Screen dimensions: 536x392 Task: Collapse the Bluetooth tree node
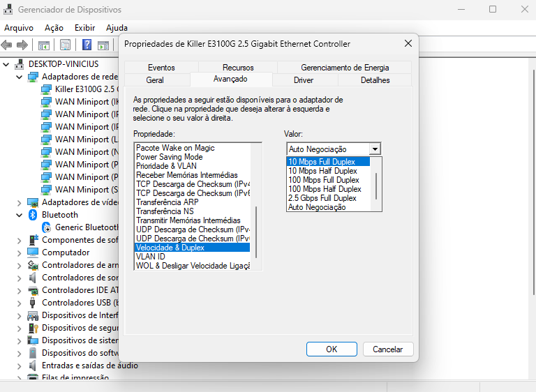(x=19, y=215)
